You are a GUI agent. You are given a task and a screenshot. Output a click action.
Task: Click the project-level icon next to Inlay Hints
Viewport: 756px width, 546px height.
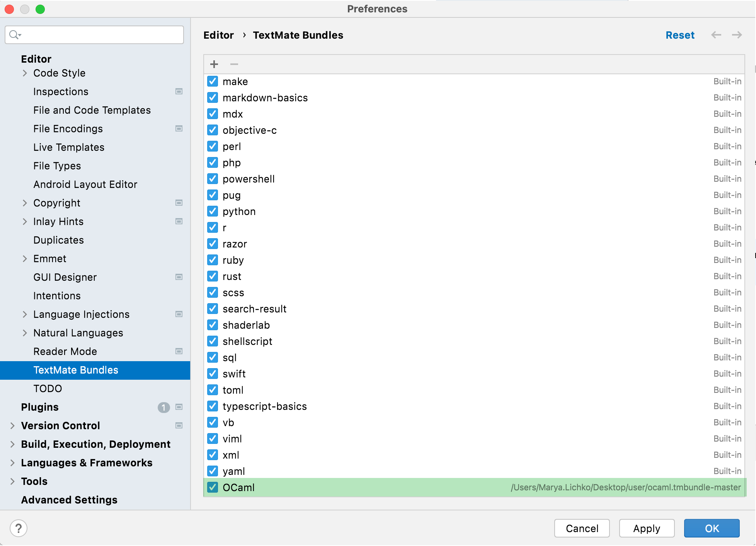point(179,222)
